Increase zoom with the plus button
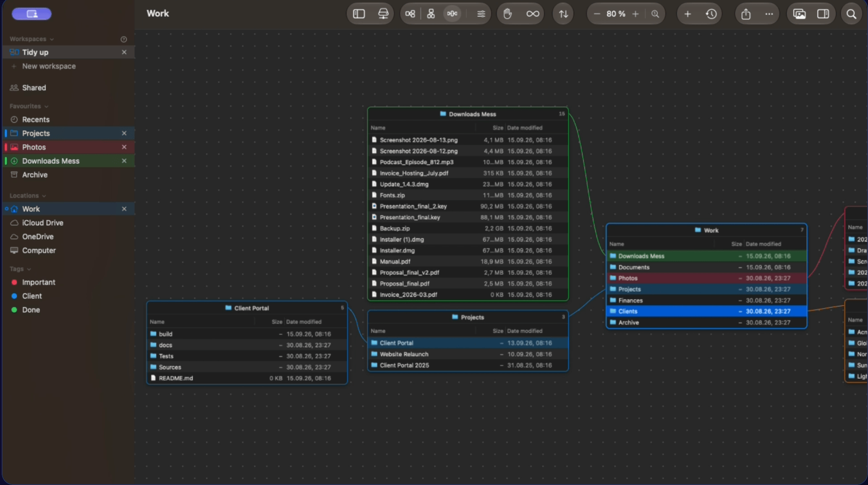Image resolution: width=868 pixels, height=485 pixels. click(x=635, y=14)
